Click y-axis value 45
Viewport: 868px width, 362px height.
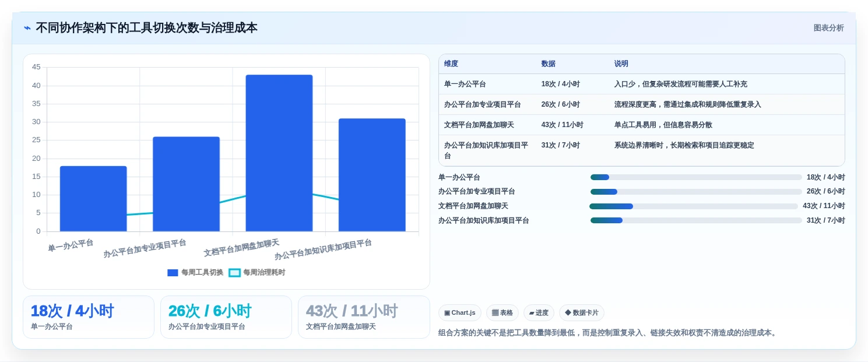click(x=36, y=67)
